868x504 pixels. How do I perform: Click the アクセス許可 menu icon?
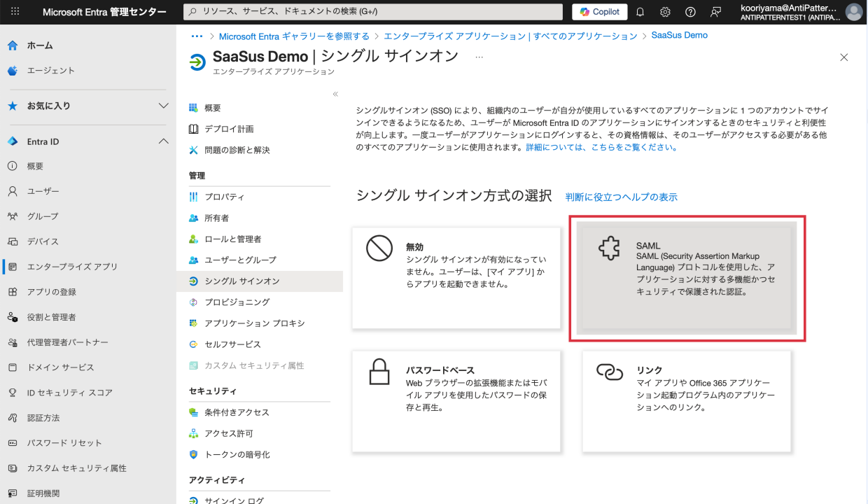click(194, 433)
